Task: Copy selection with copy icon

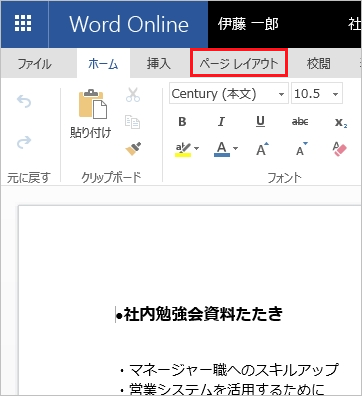Action: (132, 122)
